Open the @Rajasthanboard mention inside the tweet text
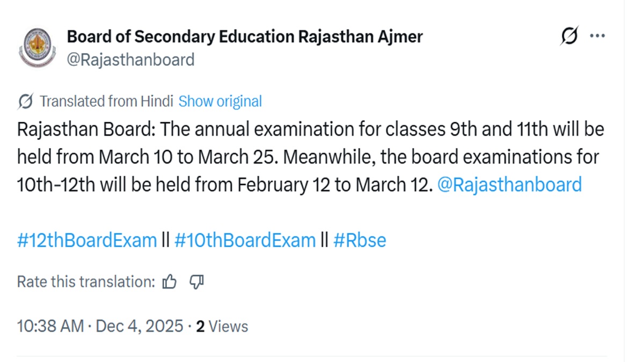The width and height of the screenshot is (644, 362). (510, 184)
